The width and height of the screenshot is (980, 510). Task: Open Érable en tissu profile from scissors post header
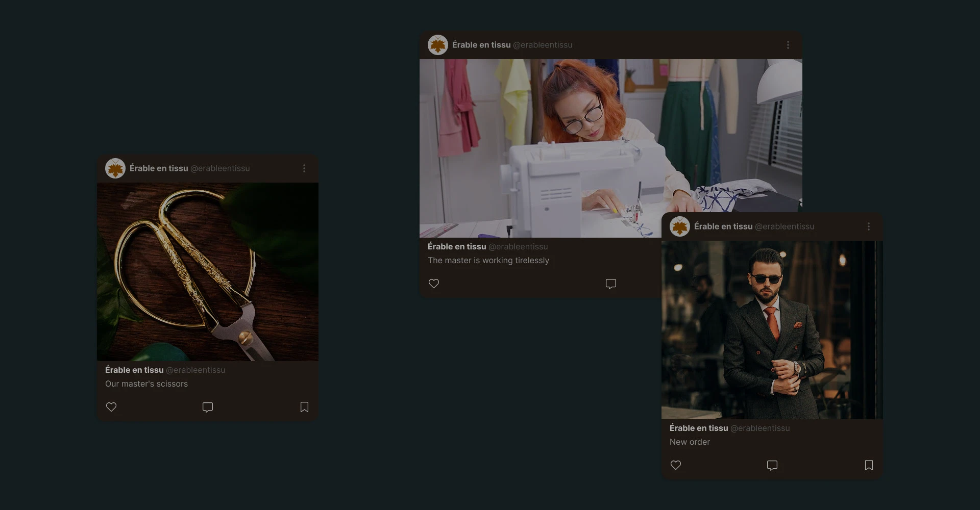[x=159, y=168]
